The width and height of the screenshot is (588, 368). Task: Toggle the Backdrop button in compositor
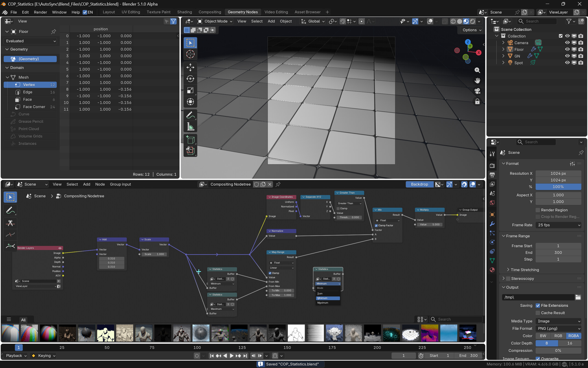419,184
